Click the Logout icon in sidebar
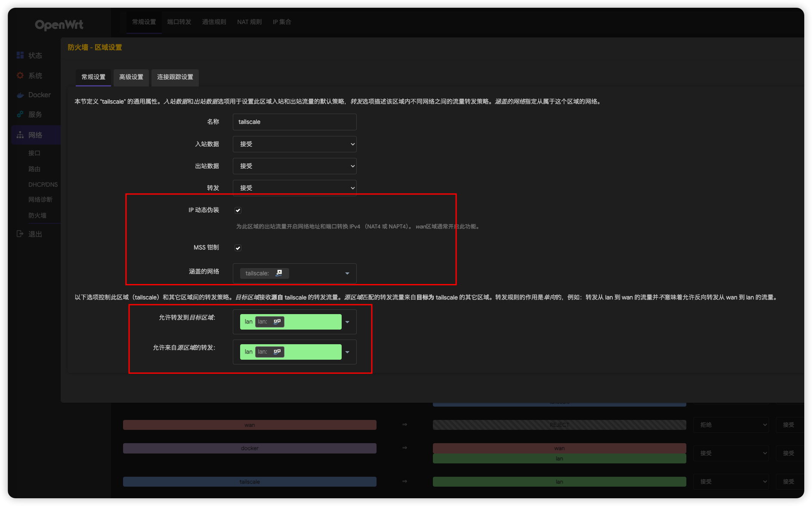The width and height of the screenshot is (812, 506). (x=20, y=234)
